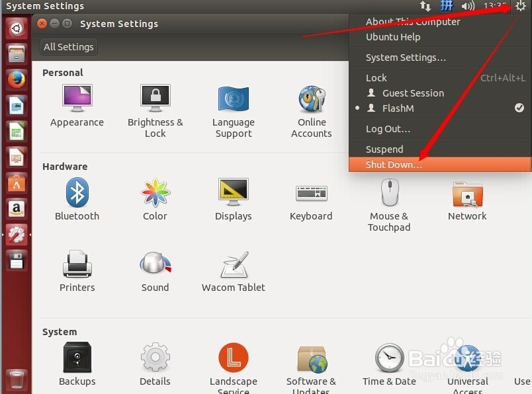Screen dimensions: 532x394
Task: Select Suspend from session menu
Action: 441,149
